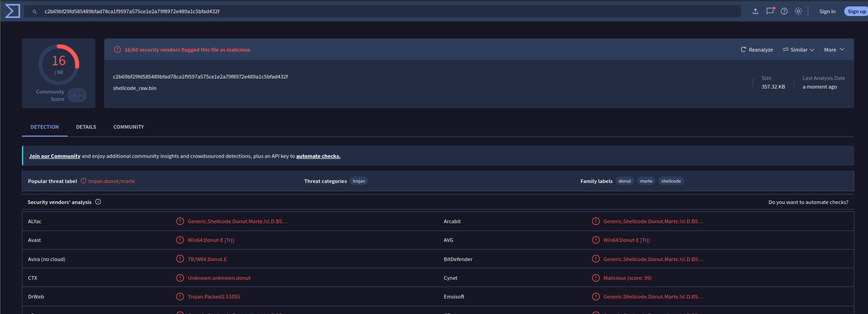Screen dimensions: 868x314
Task: Click the alert icon beside trojan.donut/marte
Action: click(83, 181)
